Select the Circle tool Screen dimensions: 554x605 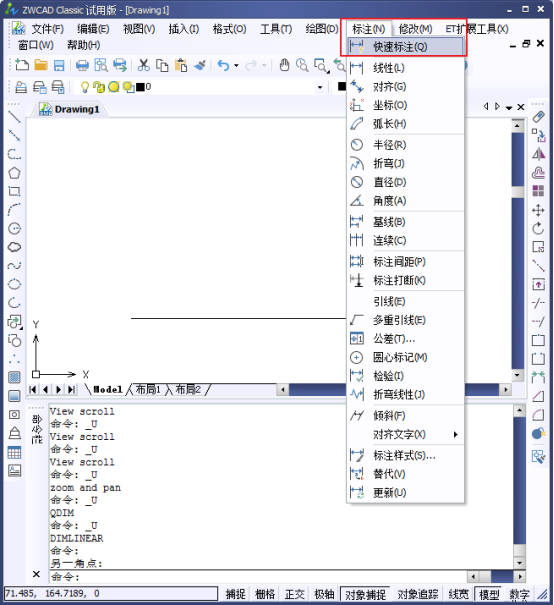click(x=14, y=228)
